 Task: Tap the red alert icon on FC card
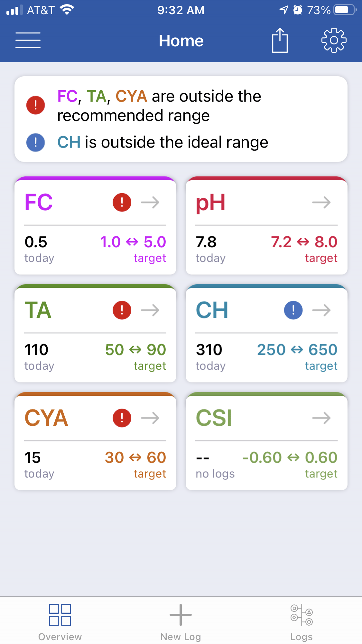[122, 203]
